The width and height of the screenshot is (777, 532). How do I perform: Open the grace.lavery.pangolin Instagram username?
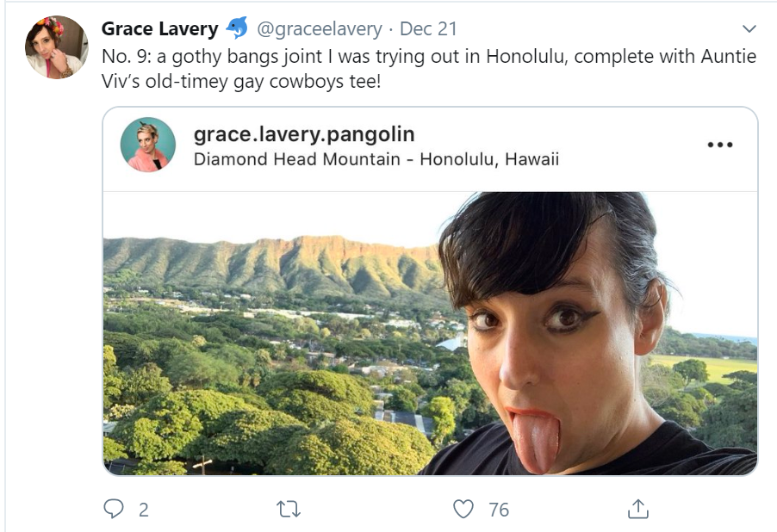pos(304,134)
